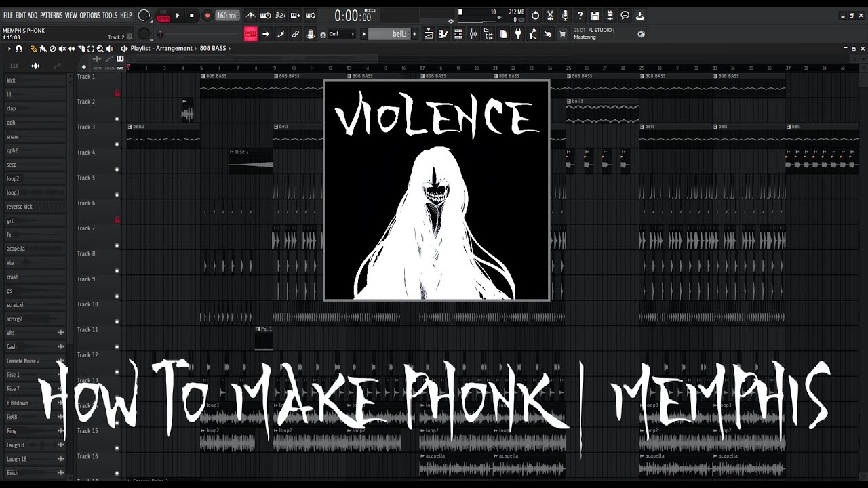Click the chain link icon in toolbar
This screenshot has height=488, width=868.
(296, 34)
